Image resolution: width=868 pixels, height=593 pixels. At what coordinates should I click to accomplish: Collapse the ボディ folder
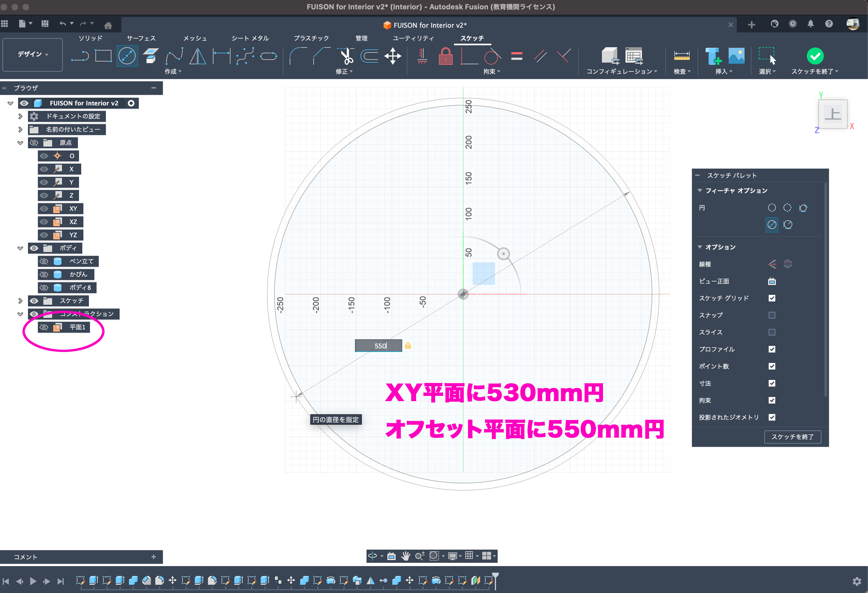point(20,248)
